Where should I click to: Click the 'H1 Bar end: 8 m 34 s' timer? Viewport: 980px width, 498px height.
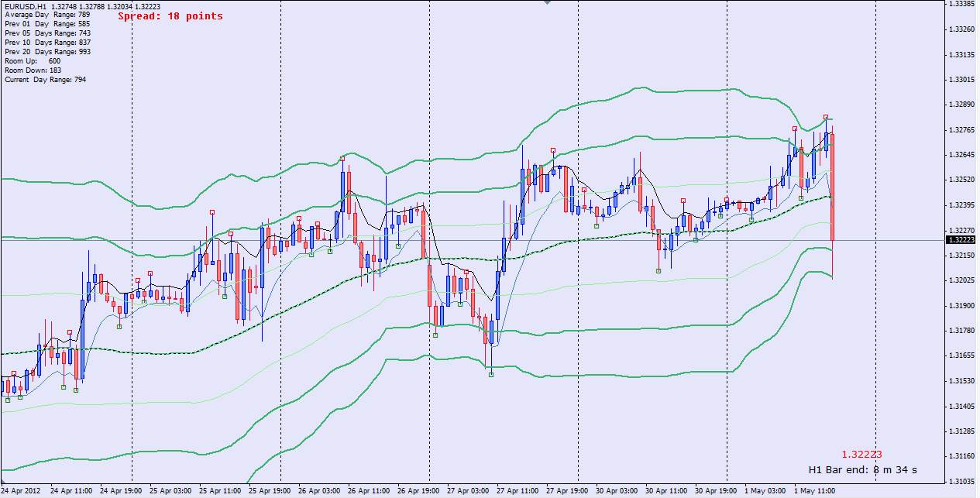(x=862, y=470)
